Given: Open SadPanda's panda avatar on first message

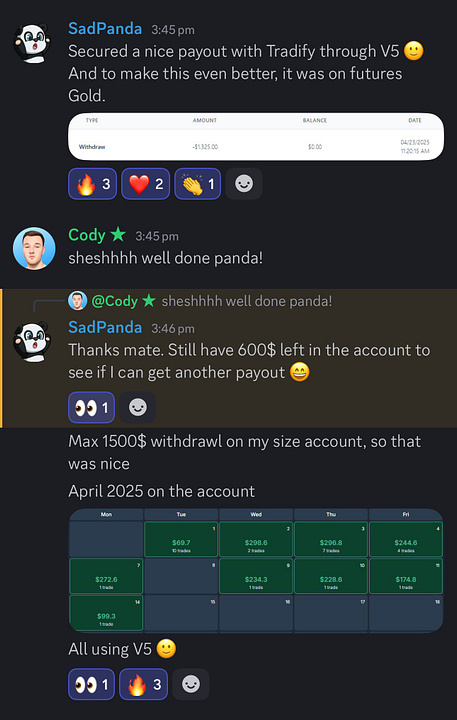Looking at the screenshot, I should coord(32,44).
